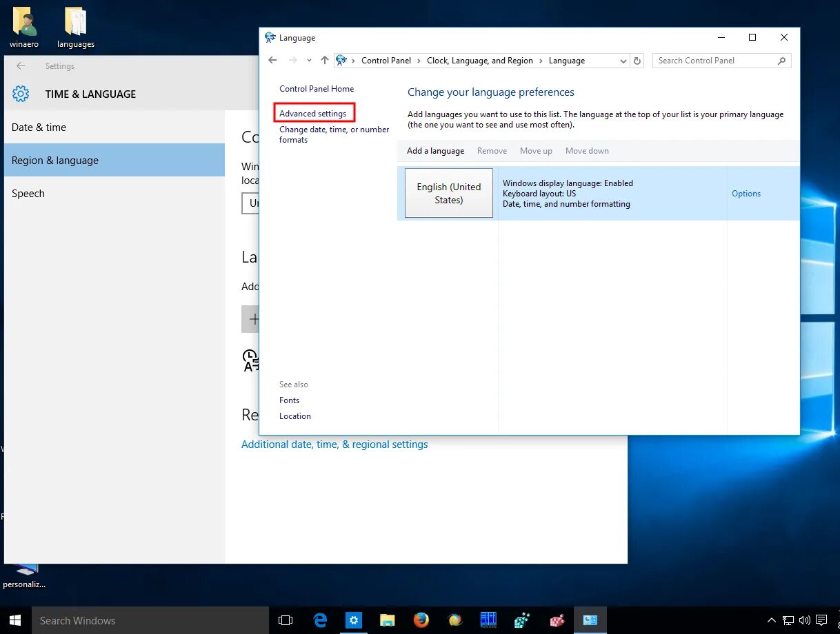Screen dimensions: 840x634
Task: Click Add a language
Action: [435, 151]
